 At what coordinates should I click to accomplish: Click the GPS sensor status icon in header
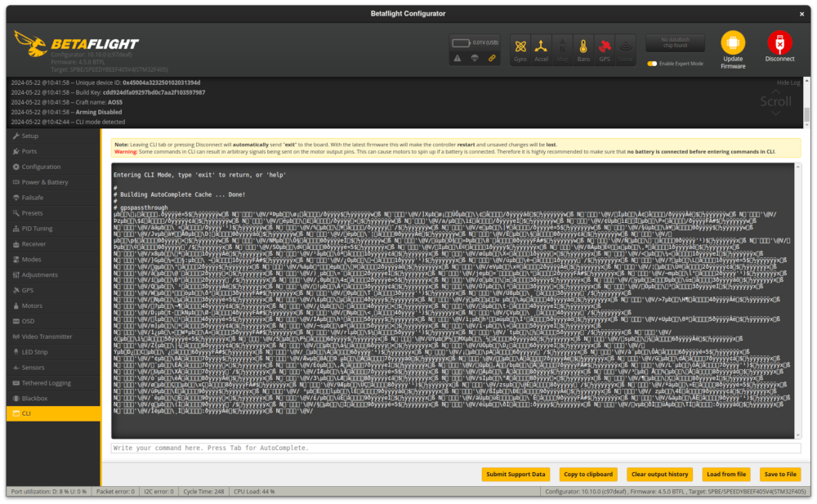(605, 50)
